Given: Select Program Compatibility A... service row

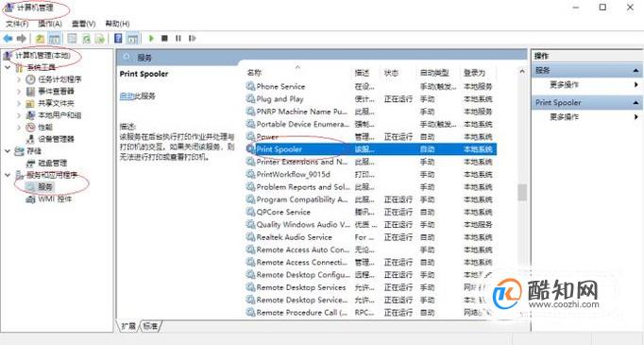Looking at the screenshot, I should pos(371,199).
